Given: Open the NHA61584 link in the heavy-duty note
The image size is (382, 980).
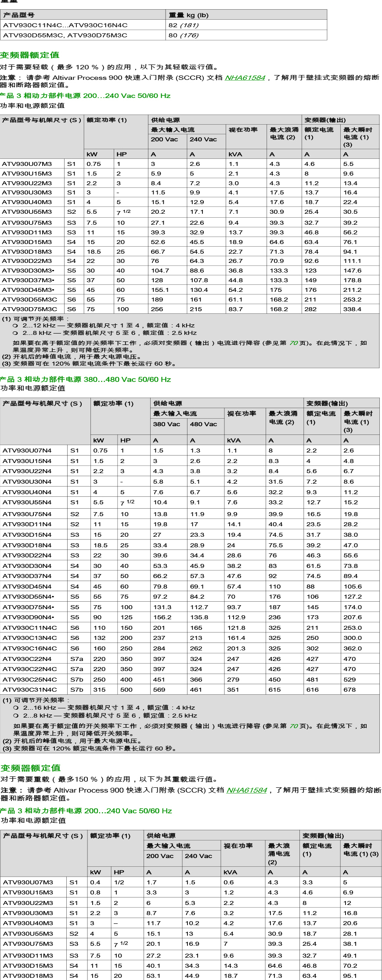Looking at the screenshot, I should coord(247,790).
